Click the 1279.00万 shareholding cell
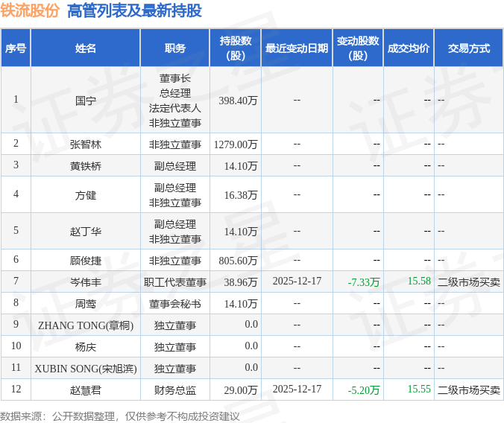 pyautogui.click(x=236, y=144)
